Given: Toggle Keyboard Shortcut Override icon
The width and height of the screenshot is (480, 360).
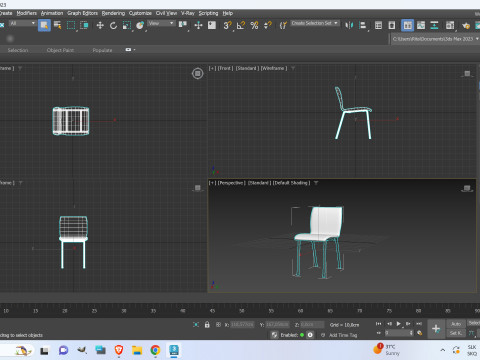Looking at the screenshot, I should 212,25.
